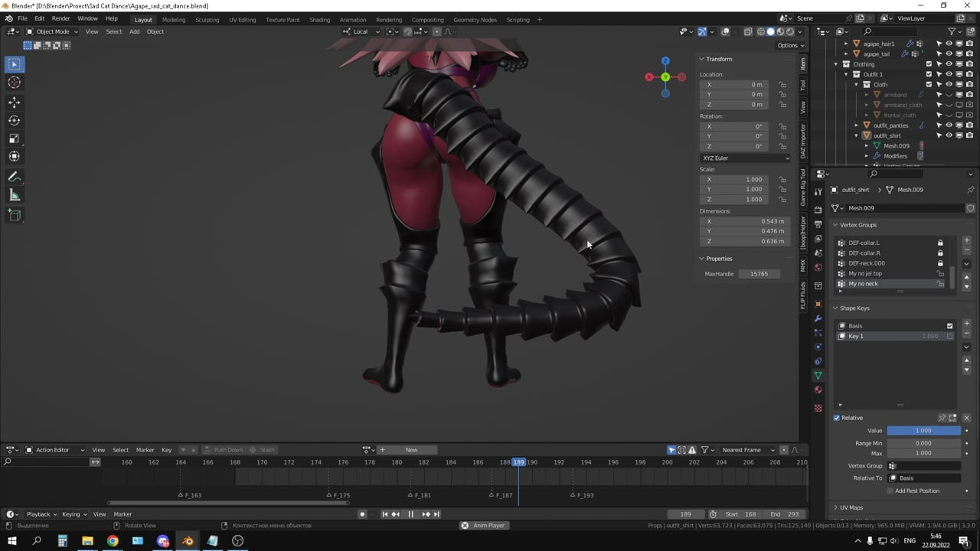
Task: Click the MaxHandle property field
Action: [x=759, y=274]
